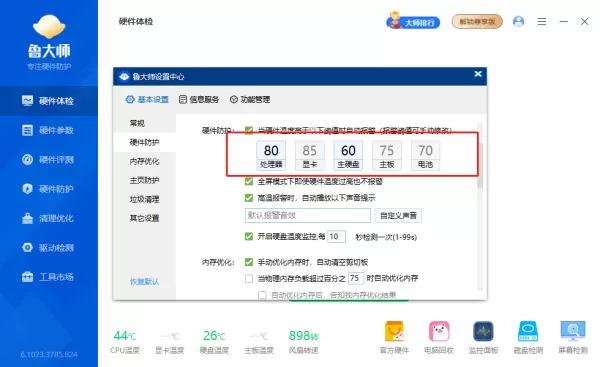Click the 恢复默认 link

click(144, 282)
